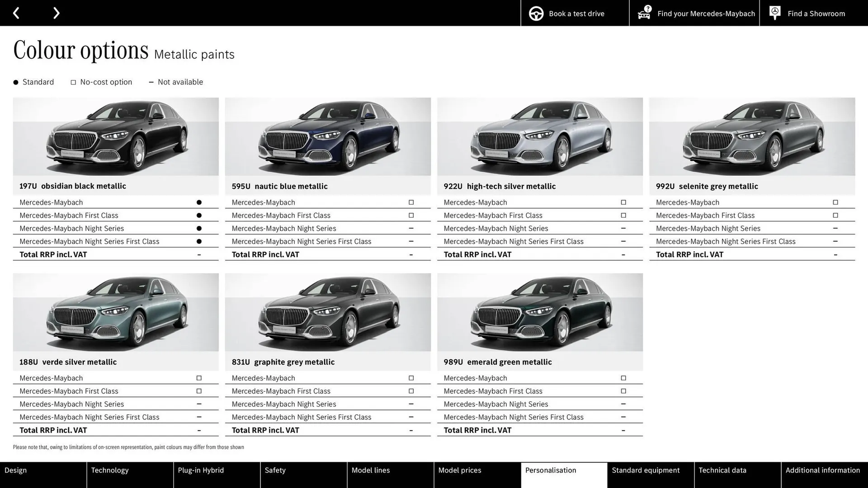Navigate to the previous page with the left arrow
The width and height of the screenshot is (868, 488).
coord(17,13)
